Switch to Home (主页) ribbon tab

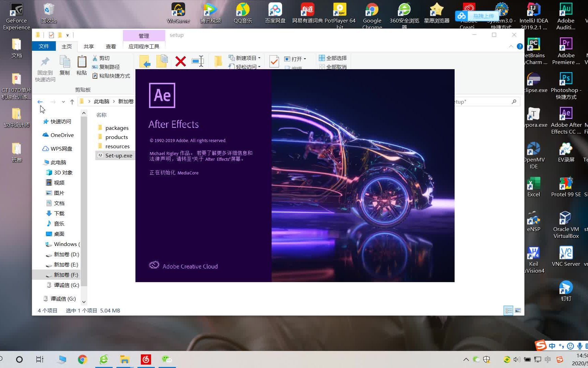tap(67, 46)
